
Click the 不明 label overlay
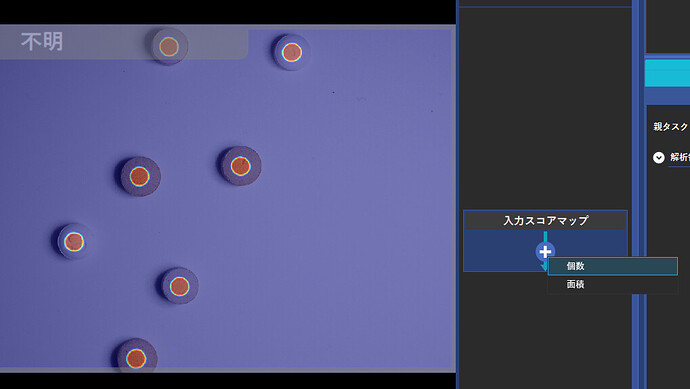[42, 42]
